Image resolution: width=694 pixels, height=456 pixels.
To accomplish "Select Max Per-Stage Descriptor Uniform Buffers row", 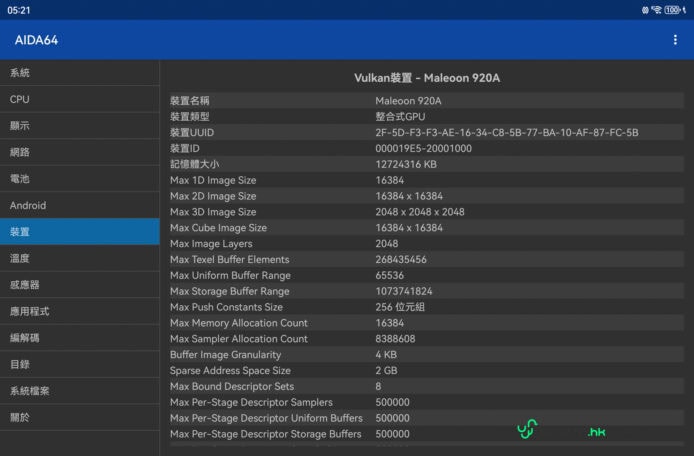I will (x=427, y=418).
